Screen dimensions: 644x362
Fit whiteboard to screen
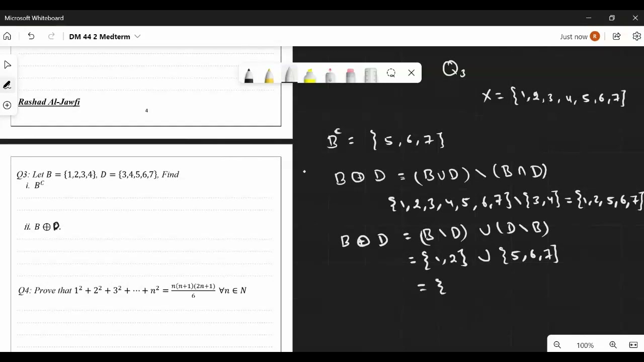pos(633,345)
